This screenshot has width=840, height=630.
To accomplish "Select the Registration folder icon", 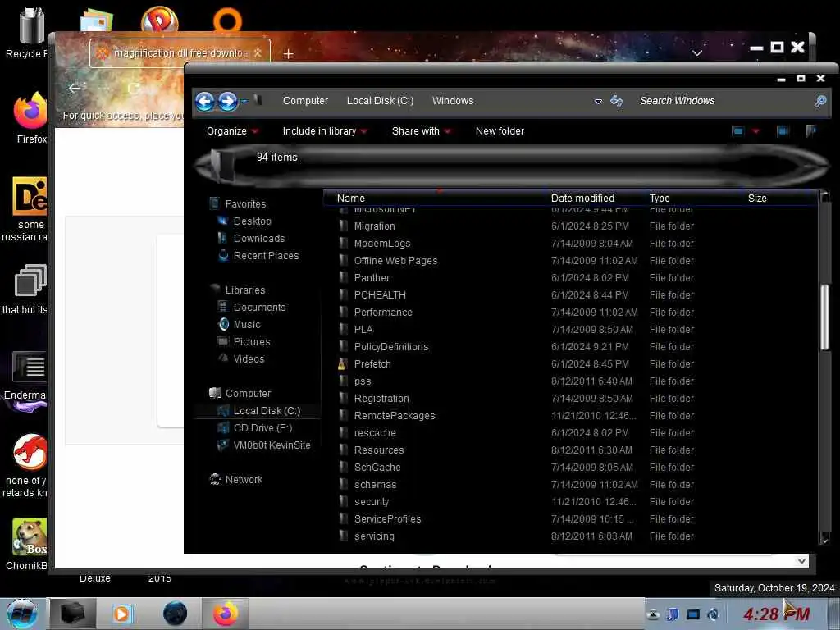I will click(344, 399).
